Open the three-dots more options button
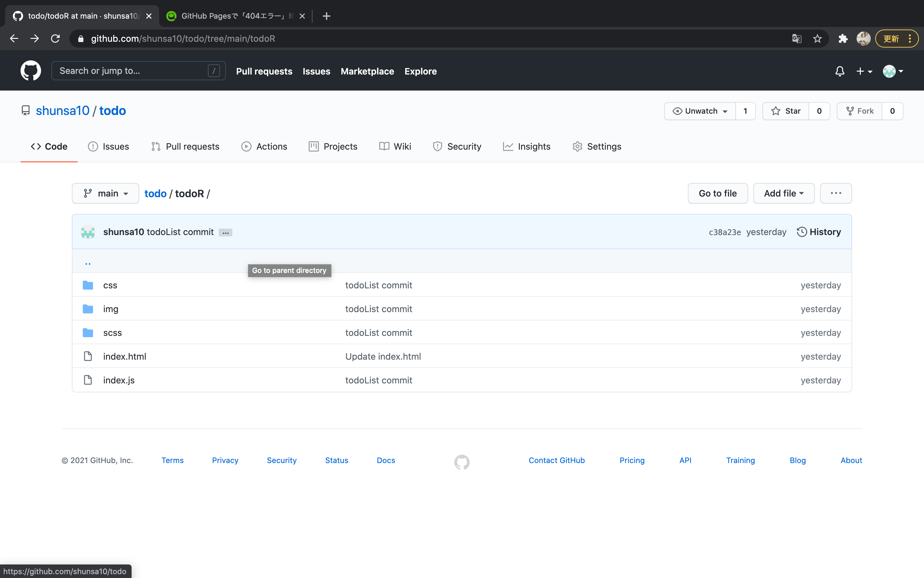924x578 pixels. (x=836, y=193)
